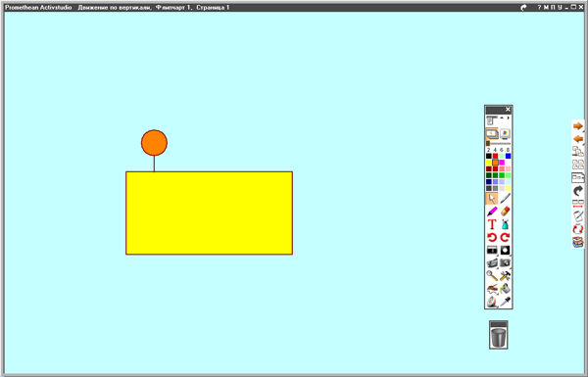Select the orange circle on canvas
This screenshot has height=377, width=588.
click(154, 143)
